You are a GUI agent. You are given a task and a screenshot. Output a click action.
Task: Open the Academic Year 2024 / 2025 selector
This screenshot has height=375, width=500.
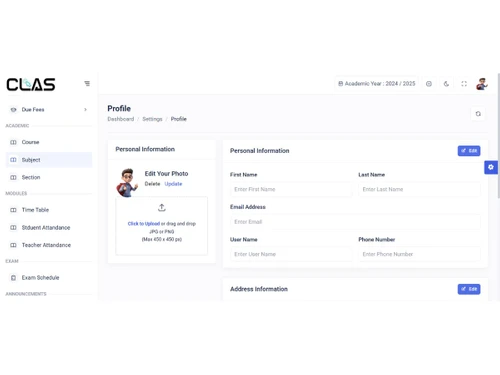click(x=377, y=83)
